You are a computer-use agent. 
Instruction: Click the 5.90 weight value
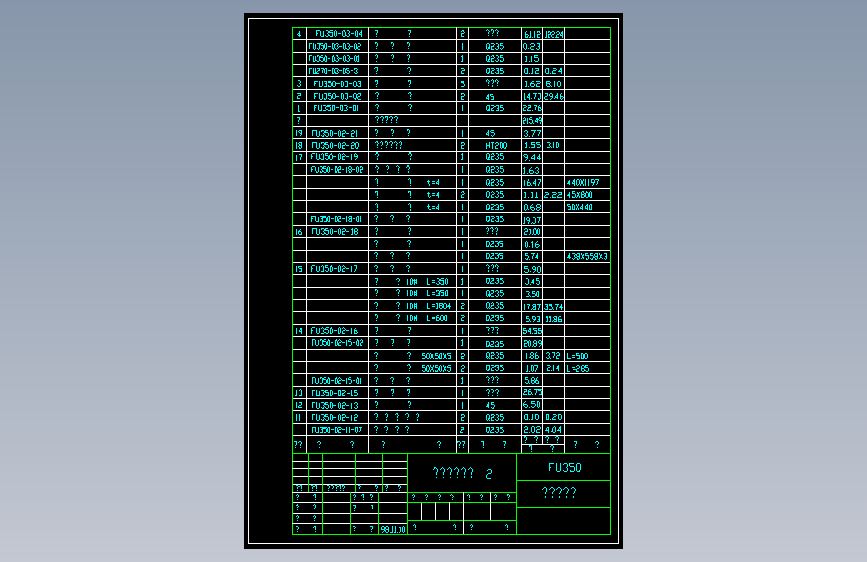tap(532, 269)
